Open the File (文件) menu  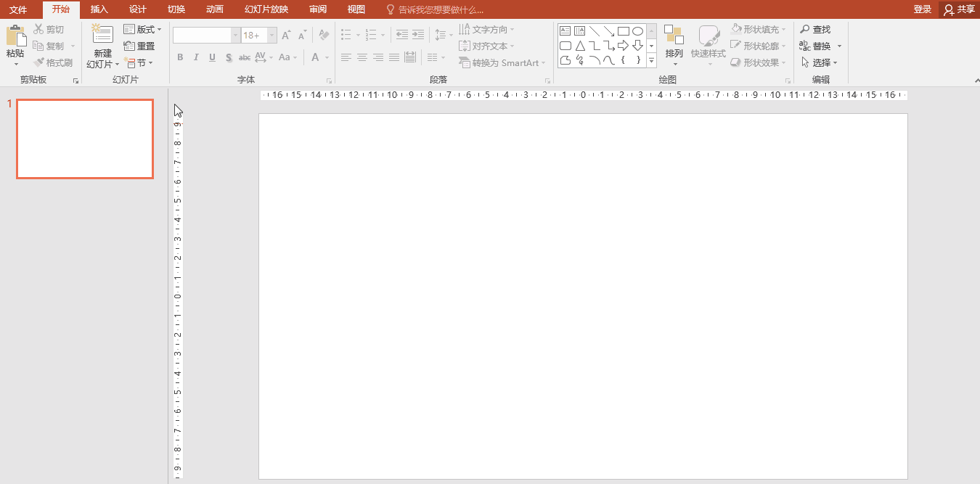pos(18,9)
